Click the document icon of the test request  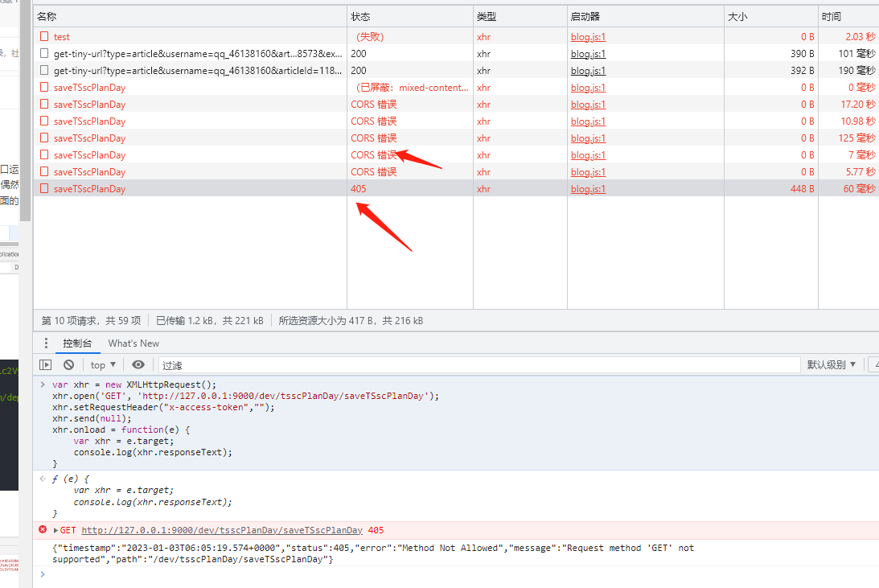(44, 36)
